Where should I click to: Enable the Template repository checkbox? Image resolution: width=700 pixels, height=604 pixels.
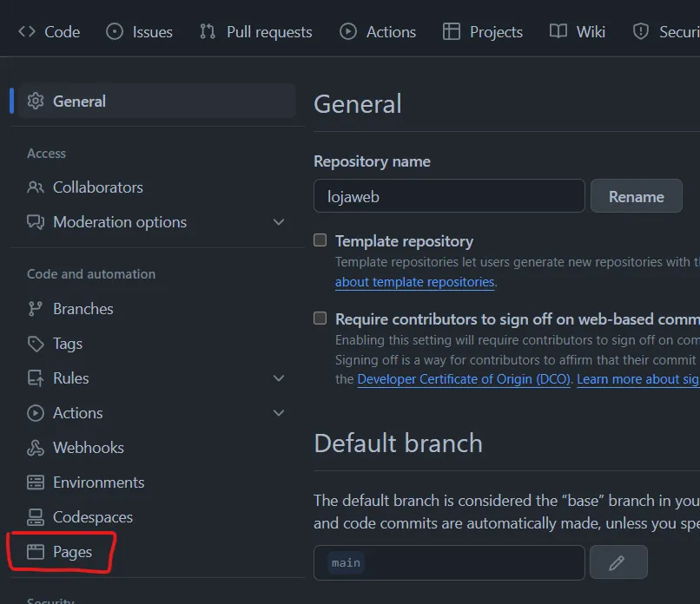tap(320, 240)
